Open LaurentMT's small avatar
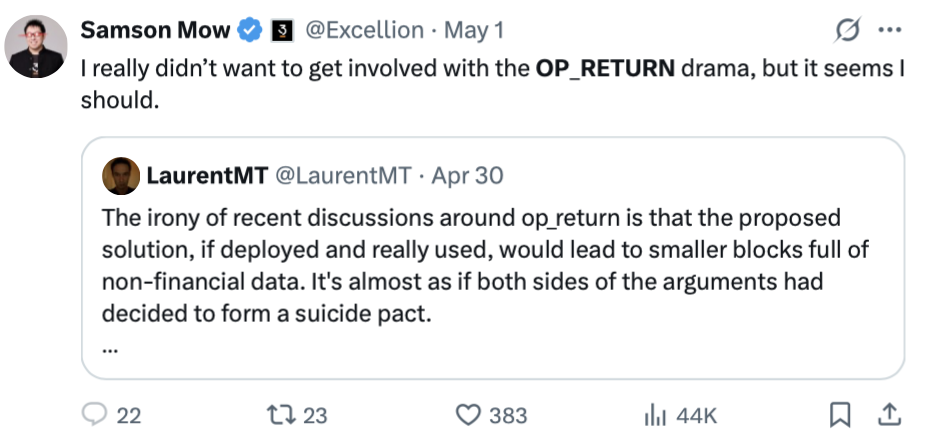Viewport: 927px width, 437px height. (120, 176)
